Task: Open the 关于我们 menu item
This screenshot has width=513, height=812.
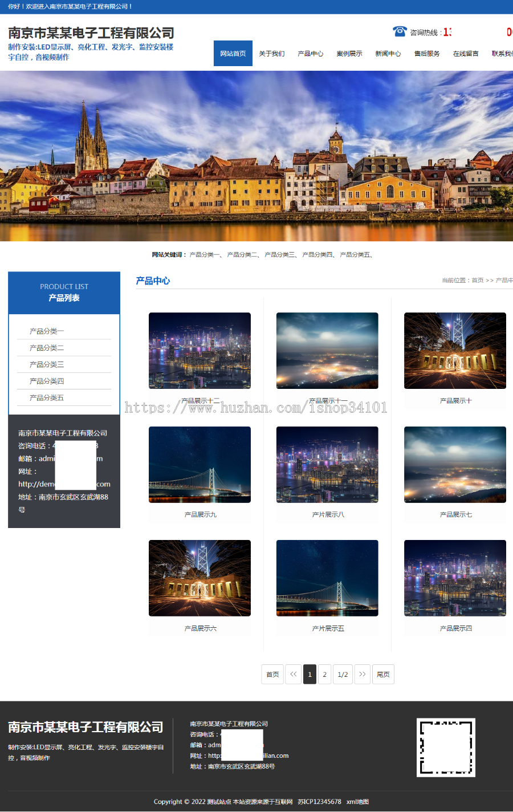Action: coord(272,54)
